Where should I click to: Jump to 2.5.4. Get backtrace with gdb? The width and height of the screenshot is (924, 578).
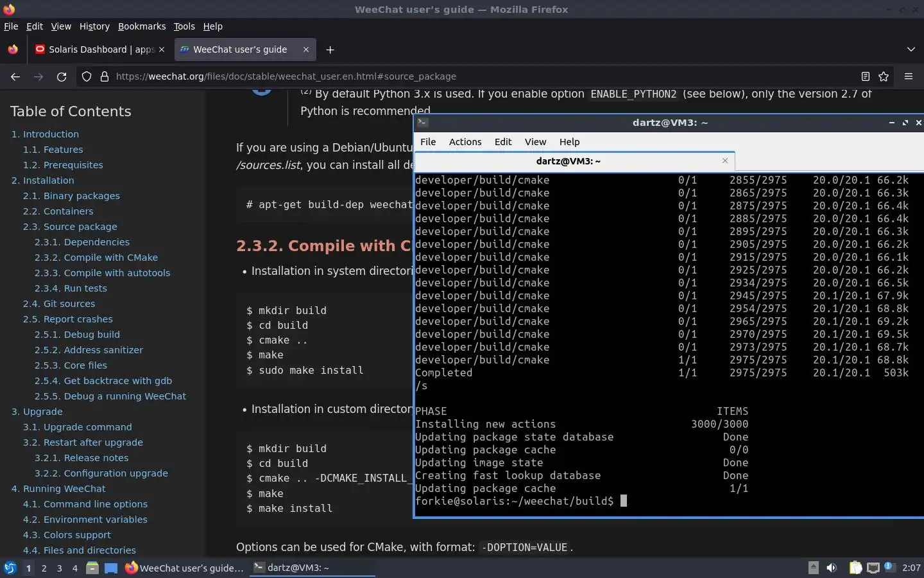[103, 381]
